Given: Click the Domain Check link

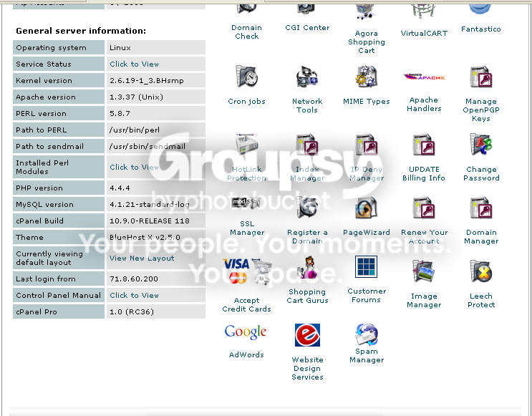Looking at the screenshot, I should 246,32.
